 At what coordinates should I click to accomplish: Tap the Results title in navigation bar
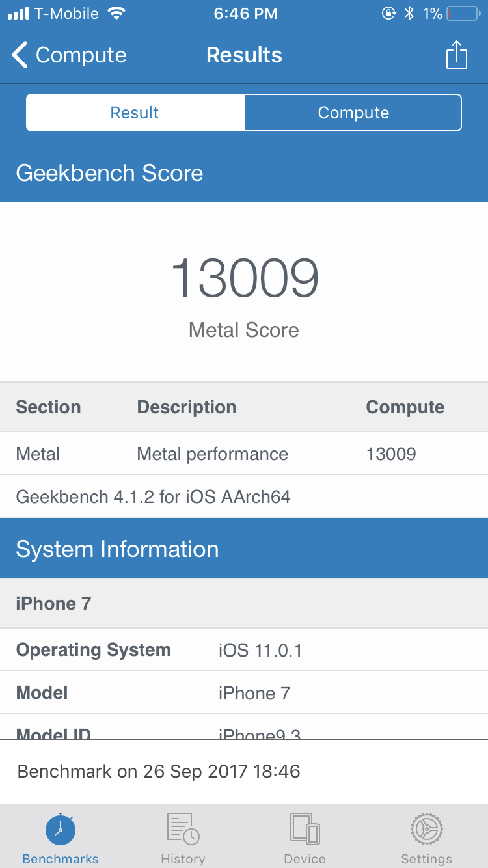[244, 55]
